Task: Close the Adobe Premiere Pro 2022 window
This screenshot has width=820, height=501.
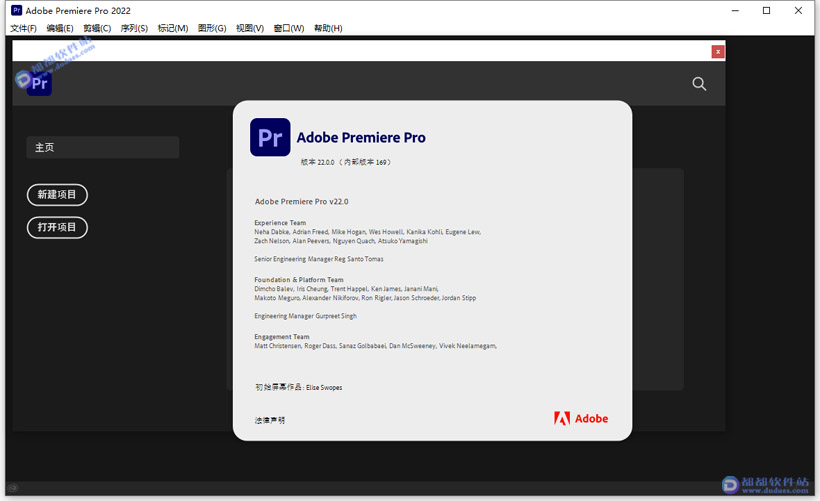Action: [799, 10]
